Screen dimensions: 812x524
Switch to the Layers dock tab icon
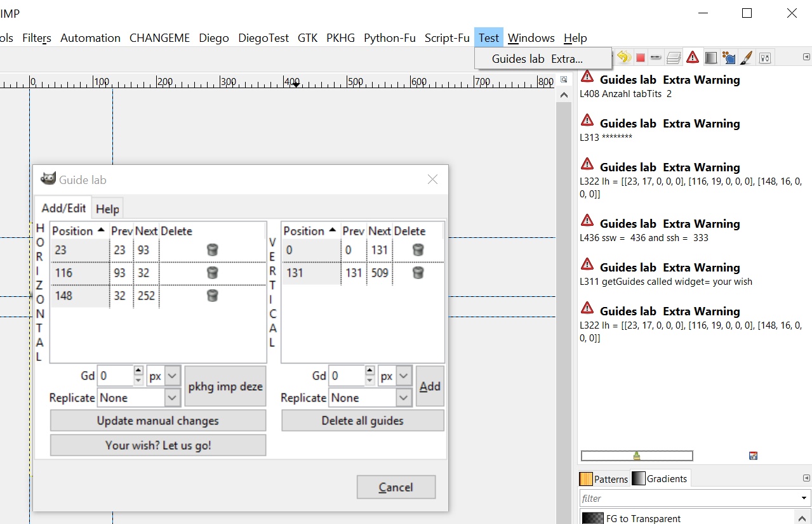[x=674, y=58]
